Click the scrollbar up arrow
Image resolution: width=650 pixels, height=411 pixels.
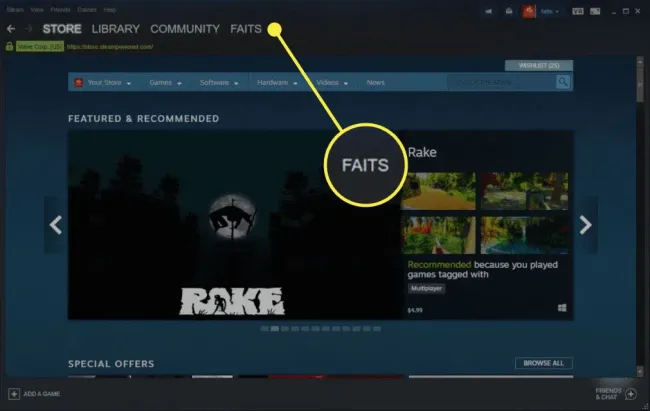pyautogui.click(x=640, y=62)
